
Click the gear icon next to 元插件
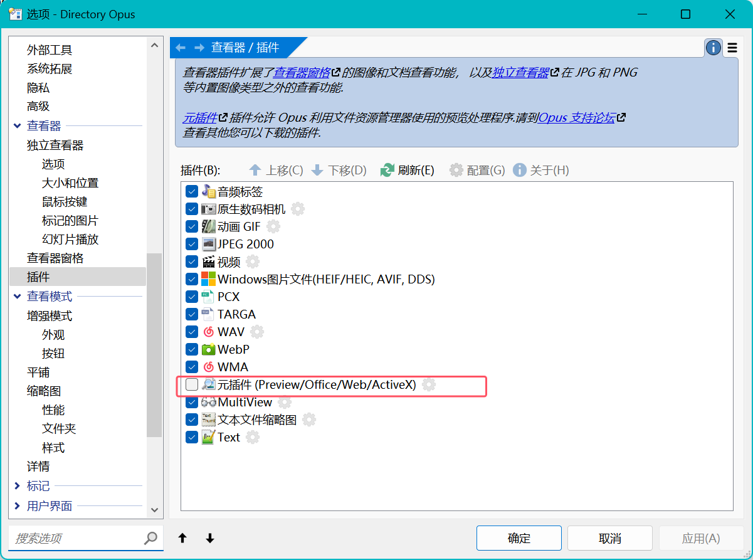tap(429, 384)
